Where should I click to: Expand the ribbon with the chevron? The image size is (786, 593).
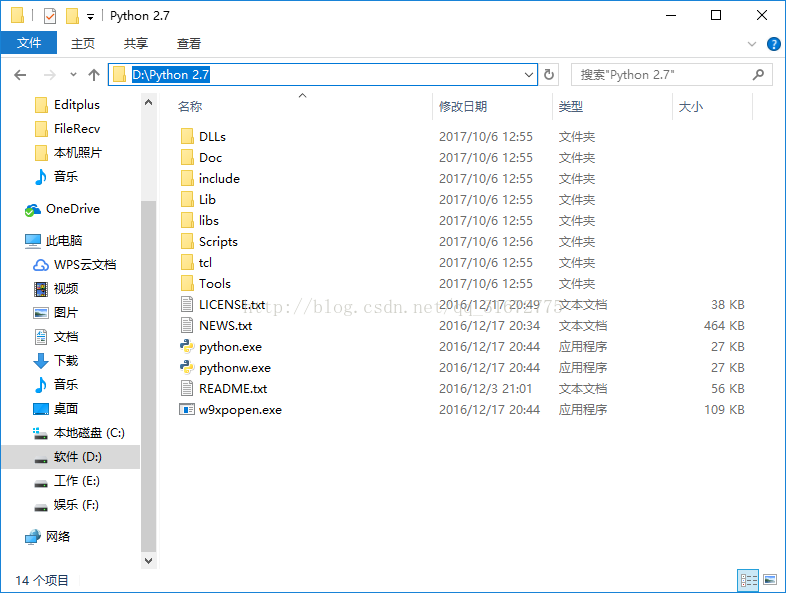pyautogui.click(x=753, y=44)
